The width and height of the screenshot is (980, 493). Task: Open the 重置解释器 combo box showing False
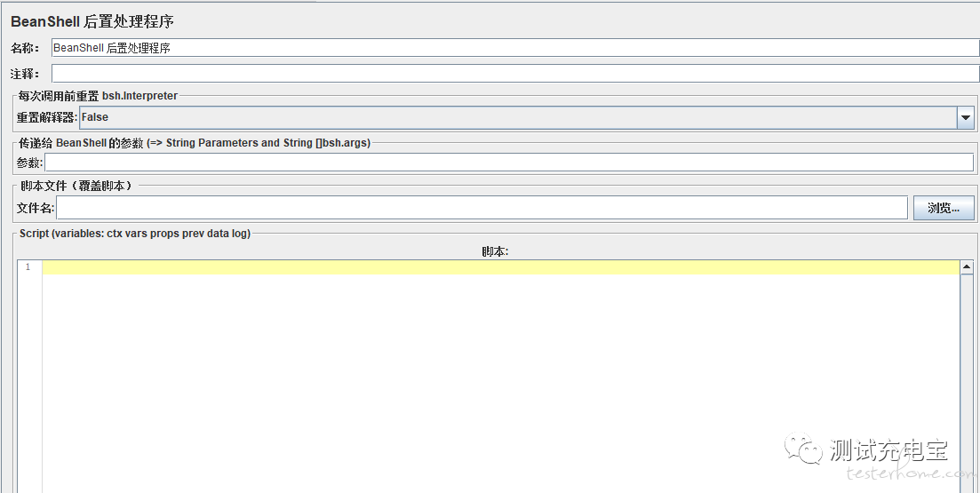517,117
